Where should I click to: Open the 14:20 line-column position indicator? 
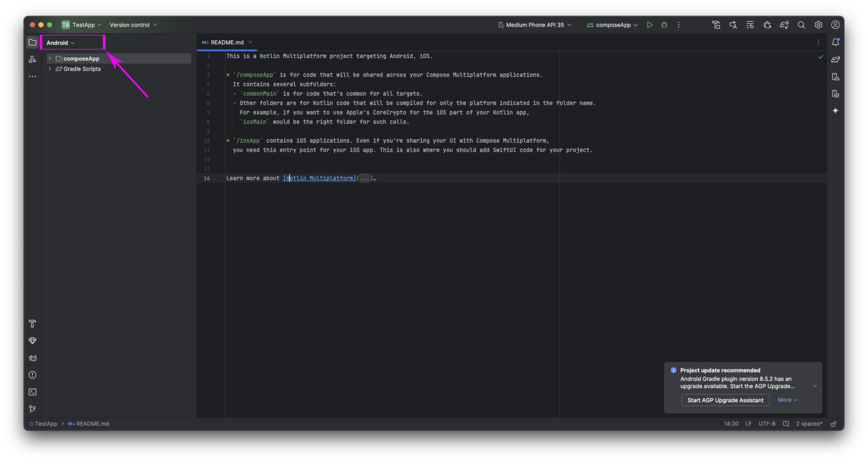pyautogui.click(x=731, y=424)
